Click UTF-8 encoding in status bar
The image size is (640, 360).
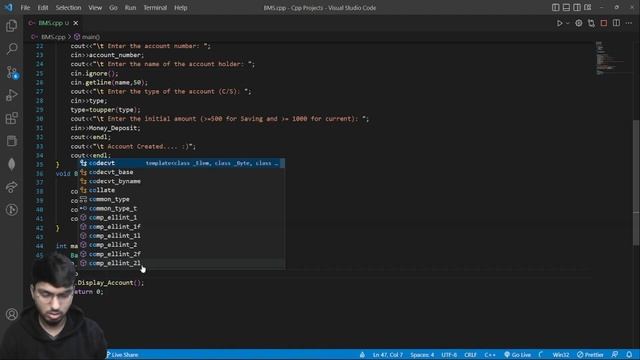[x=449, y=355]
